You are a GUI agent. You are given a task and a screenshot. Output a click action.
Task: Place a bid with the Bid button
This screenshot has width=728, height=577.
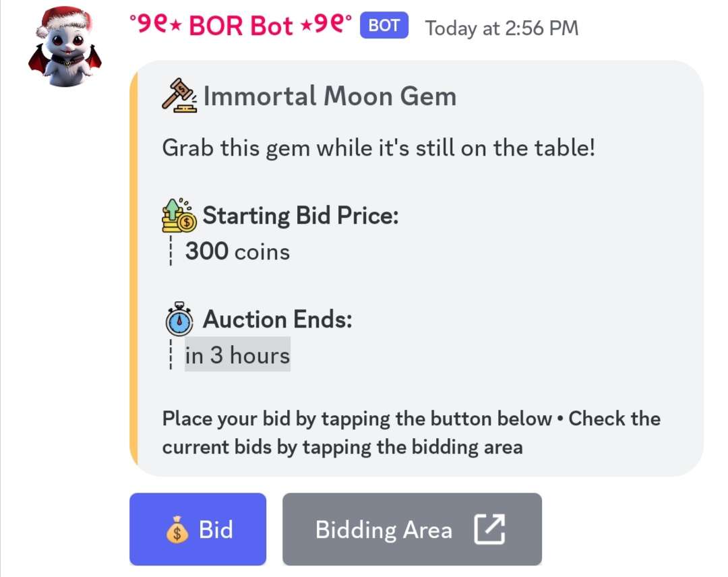tap(198, 529)
